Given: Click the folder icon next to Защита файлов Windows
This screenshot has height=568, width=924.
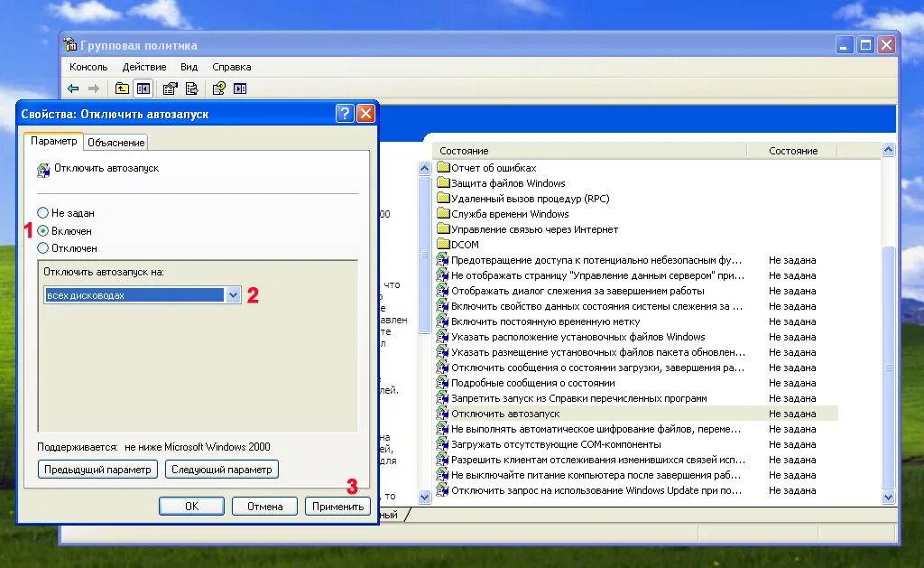Looking at the screenshot, I should click(443, 182).
